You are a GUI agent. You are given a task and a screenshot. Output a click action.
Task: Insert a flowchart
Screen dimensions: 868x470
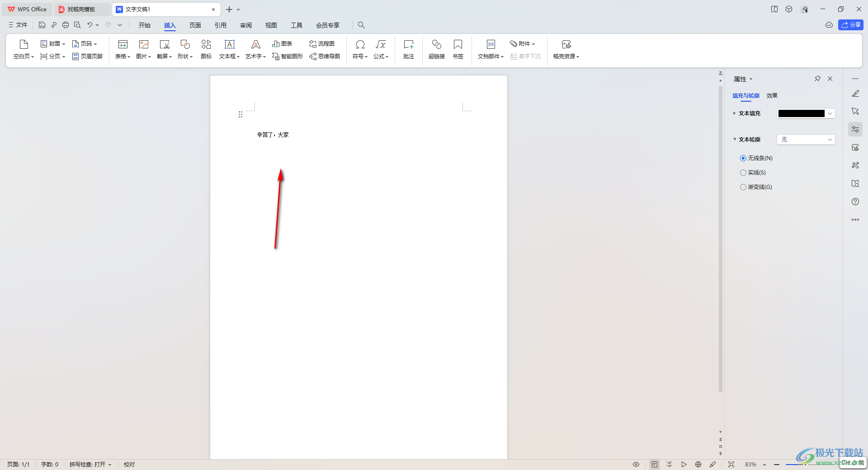322,44
